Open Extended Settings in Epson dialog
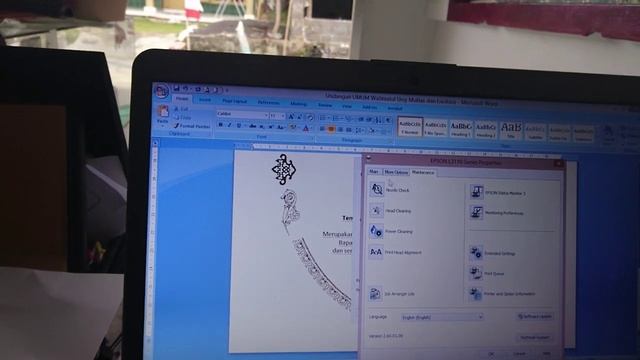This screenshot has height=360, width=640. 476,253
